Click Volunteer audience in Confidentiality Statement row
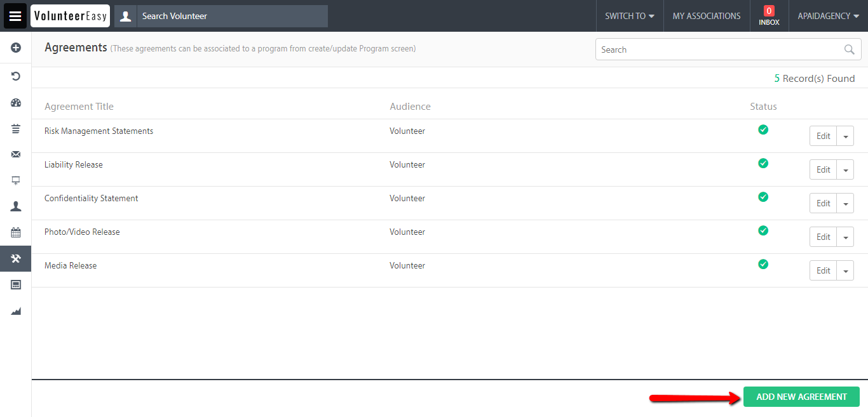Image resolution: width=868 pixels, height=417 pixels. (407, 199)
